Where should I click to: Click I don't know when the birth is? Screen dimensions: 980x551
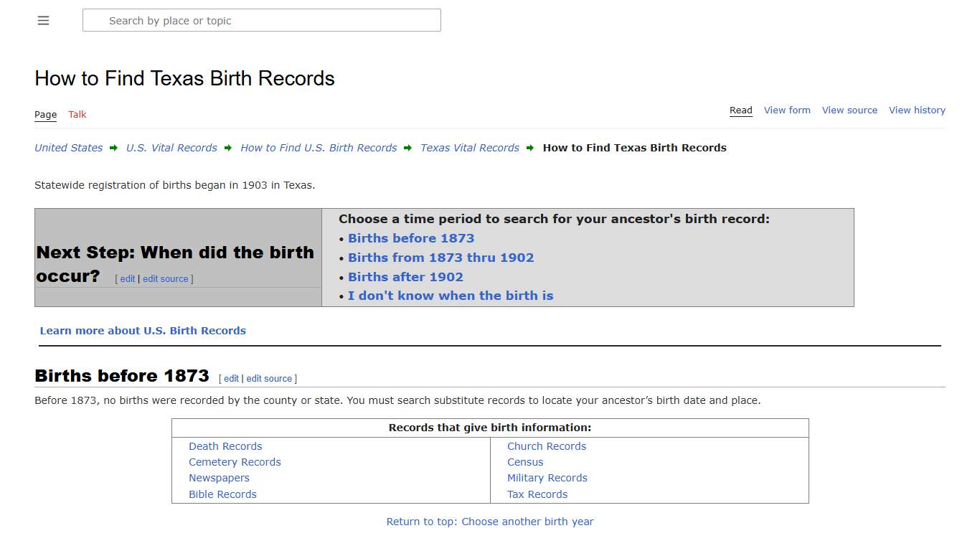(x=451, y=296)
